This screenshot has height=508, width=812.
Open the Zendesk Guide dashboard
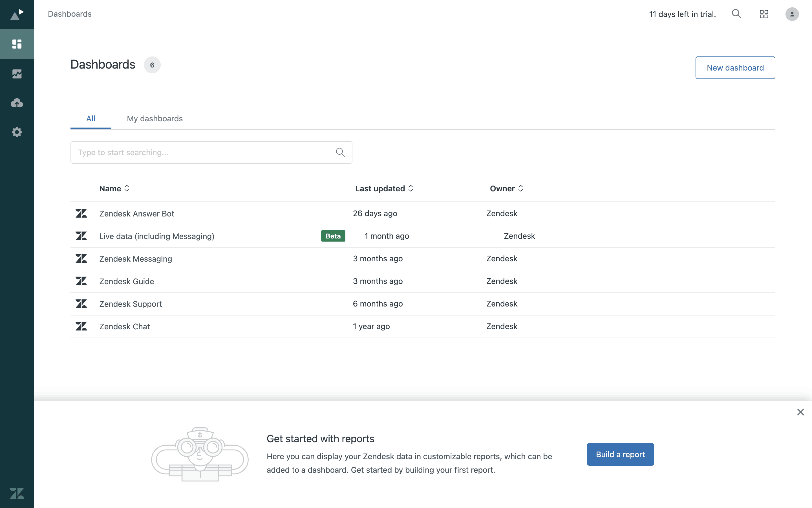click(x=127, y=281)
